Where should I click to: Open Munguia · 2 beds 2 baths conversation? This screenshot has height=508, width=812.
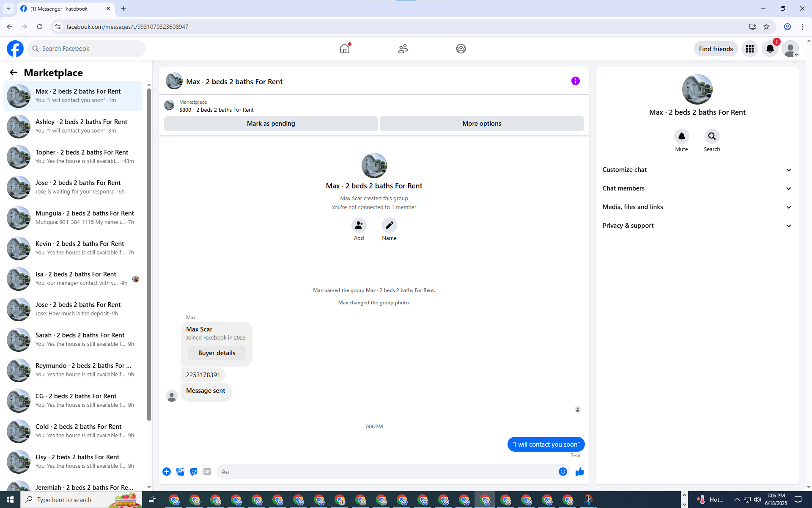(x=73, y=218)
